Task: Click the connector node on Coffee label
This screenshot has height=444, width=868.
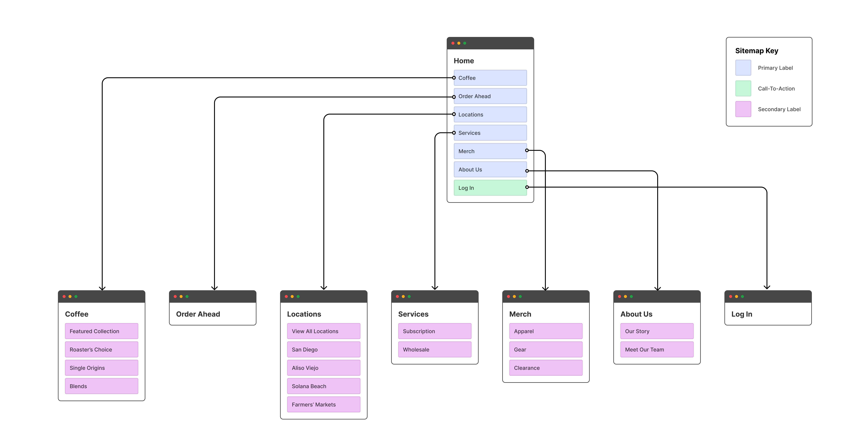Action: click(x=454, y=78)
